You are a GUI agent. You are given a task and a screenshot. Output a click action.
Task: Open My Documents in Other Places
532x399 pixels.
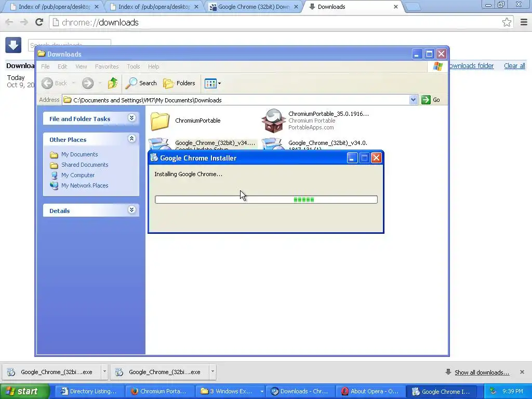79,154
